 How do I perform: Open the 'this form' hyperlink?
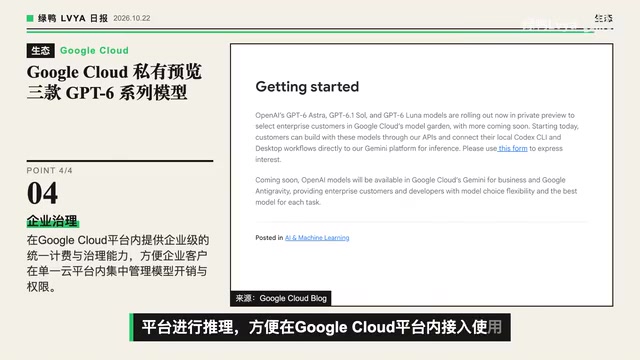[x=513, y=149]
